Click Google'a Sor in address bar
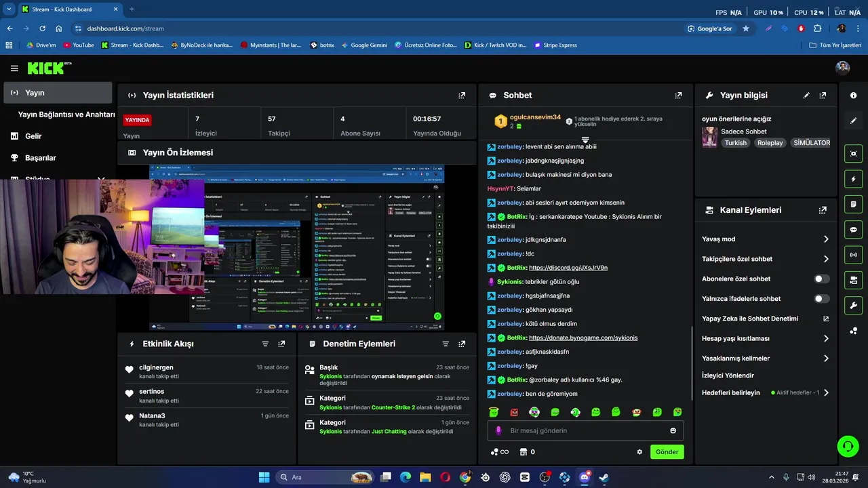 click(x=710, y=28)
